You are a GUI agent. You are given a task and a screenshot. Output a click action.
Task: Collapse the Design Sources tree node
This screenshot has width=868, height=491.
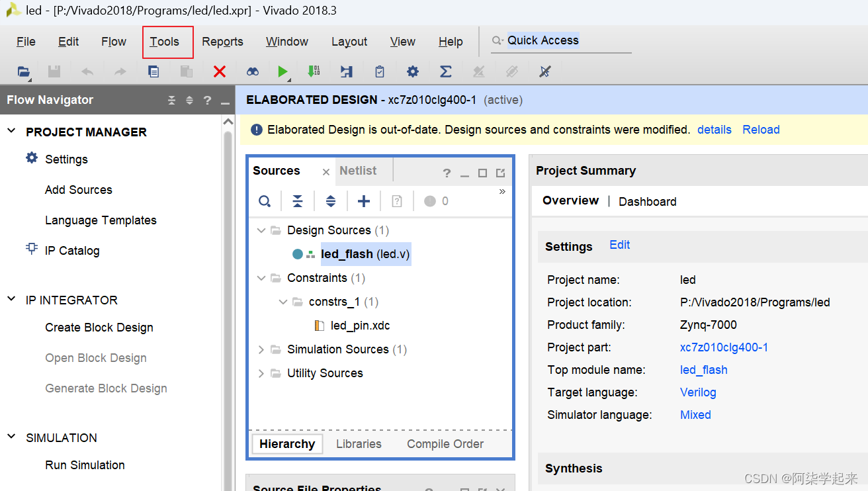coord(261,230)
